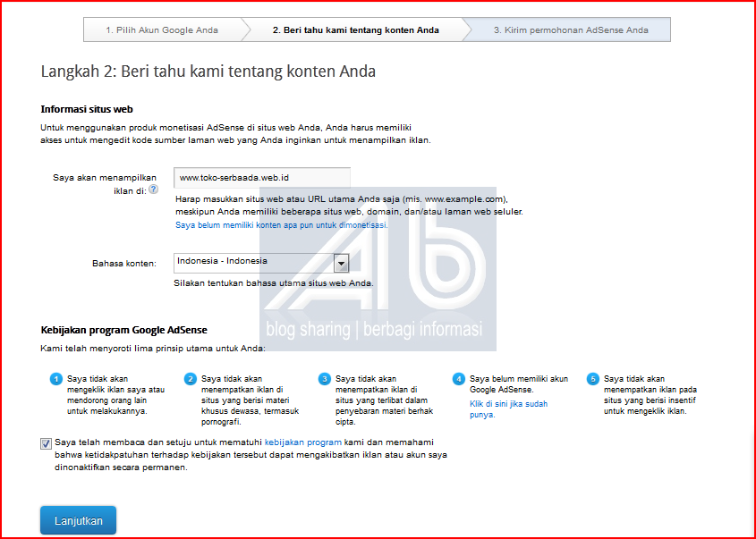This screenshot has width=756, height=539.
Task: Toggle the policy agreement checkbox
Action: pos(46,443)
